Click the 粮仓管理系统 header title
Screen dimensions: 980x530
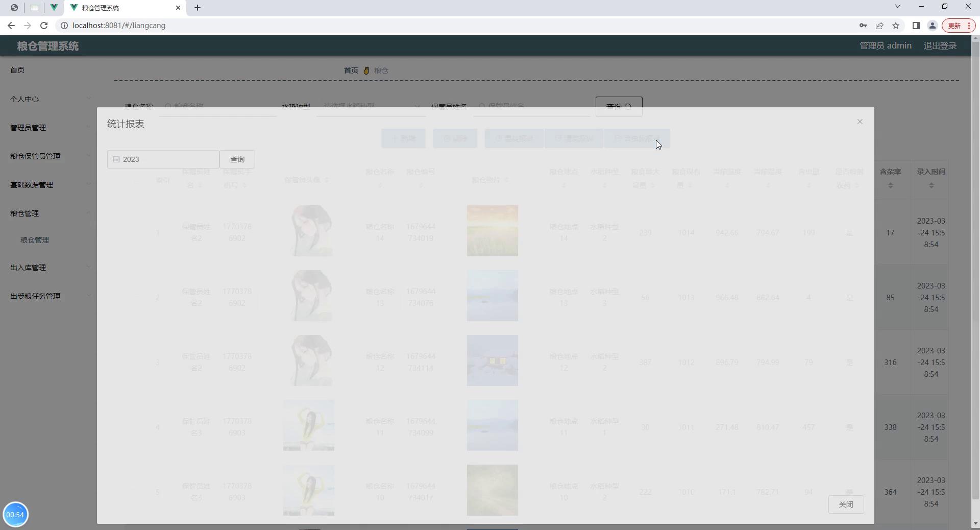pyautogui.click(x=48, y=46)
